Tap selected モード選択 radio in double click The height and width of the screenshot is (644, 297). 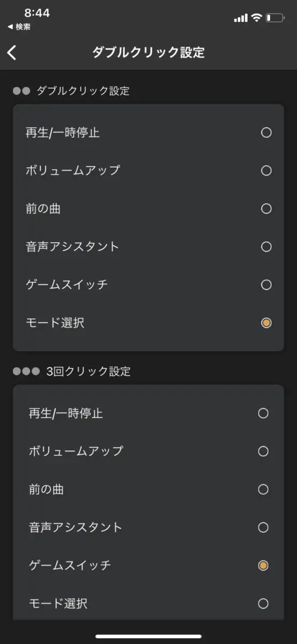pos(266,323)
